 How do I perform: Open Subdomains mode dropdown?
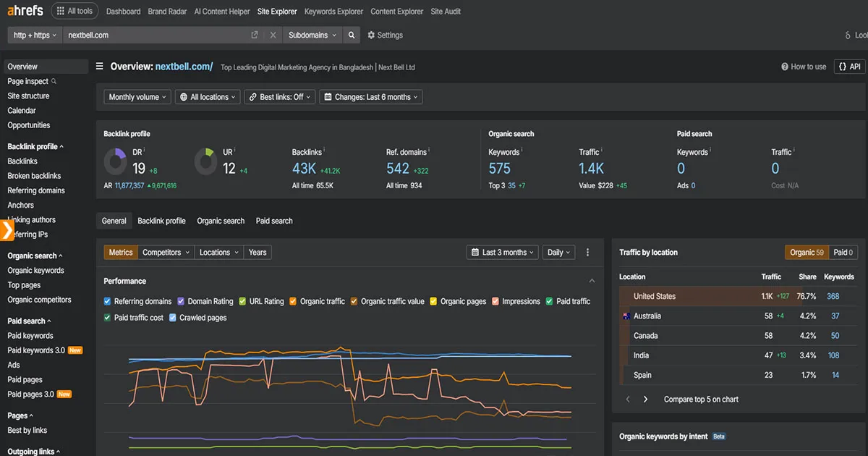312,35
